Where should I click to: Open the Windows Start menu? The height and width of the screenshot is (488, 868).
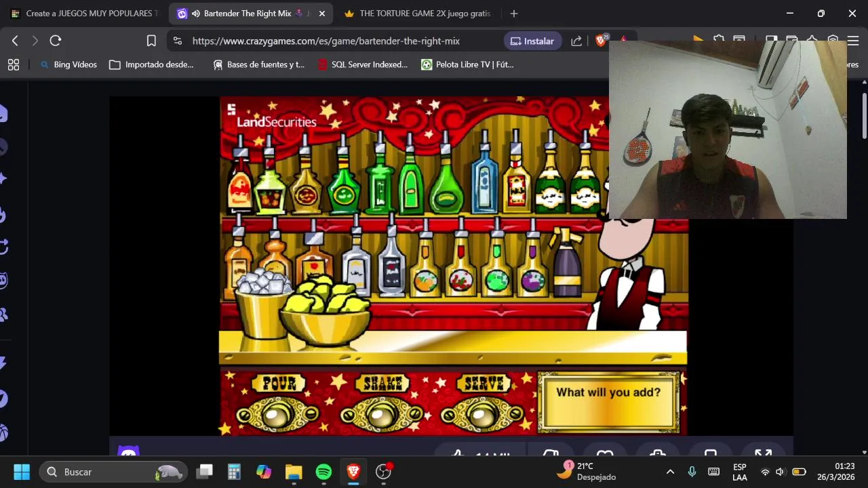click(22, 472)
